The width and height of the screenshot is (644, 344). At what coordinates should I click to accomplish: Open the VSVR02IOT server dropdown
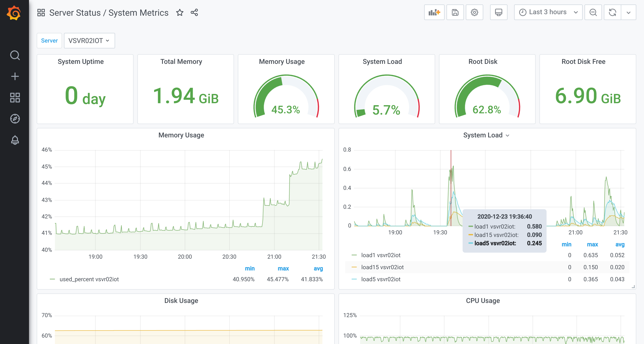point(89,41)
